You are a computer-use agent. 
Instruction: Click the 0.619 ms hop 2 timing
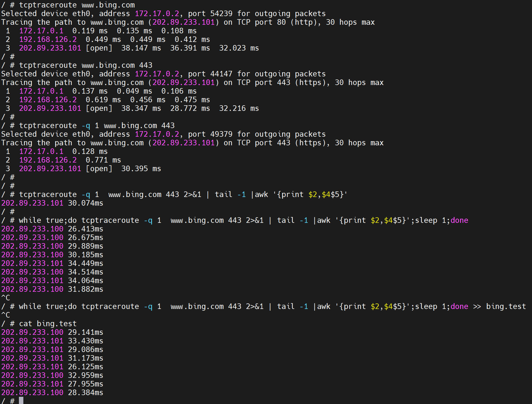click(x=103, y=100)
